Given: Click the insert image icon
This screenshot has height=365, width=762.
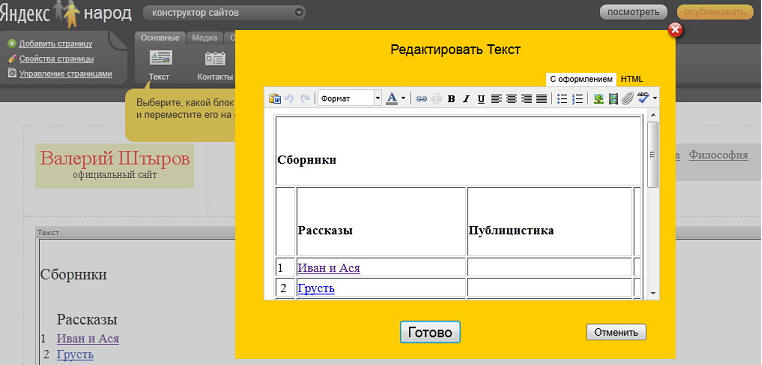Looking at the screenshot, I should pyautogui.click(x=599, y=99).
